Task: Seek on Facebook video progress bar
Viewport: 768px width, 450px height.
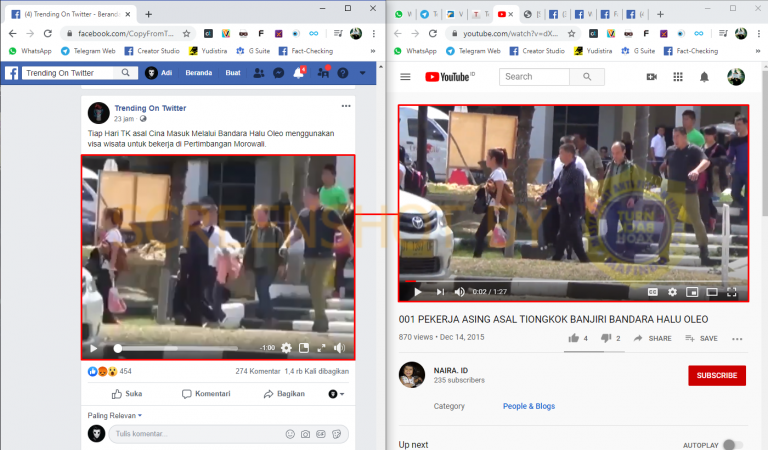Action: point(177,348)
